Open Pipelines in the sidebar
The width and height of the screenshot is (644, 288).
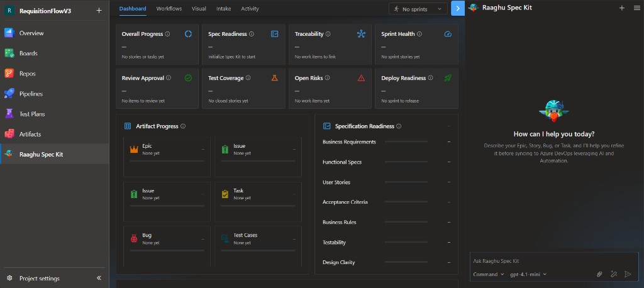tap(54, 94)
